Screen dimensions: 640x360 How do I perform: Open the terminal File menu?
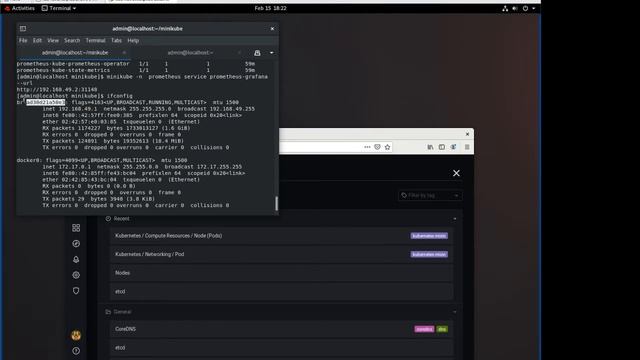pos(23,40)
